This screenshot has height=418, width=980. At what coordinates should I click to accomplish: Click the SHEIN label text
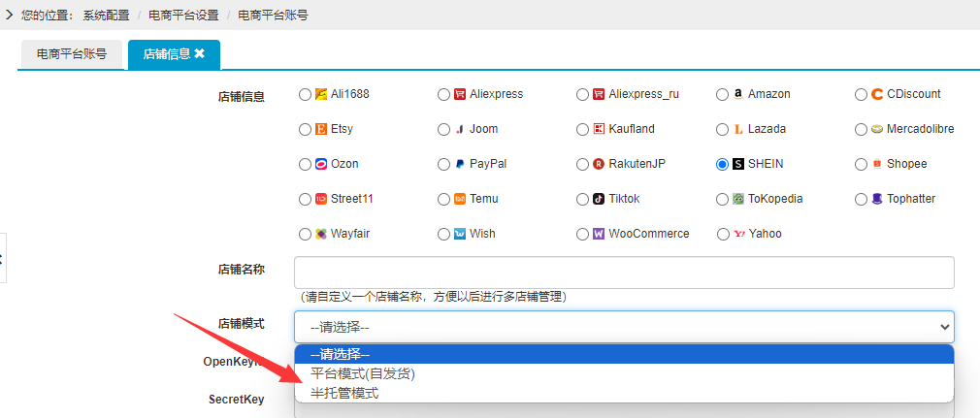[x=766, y=164]
